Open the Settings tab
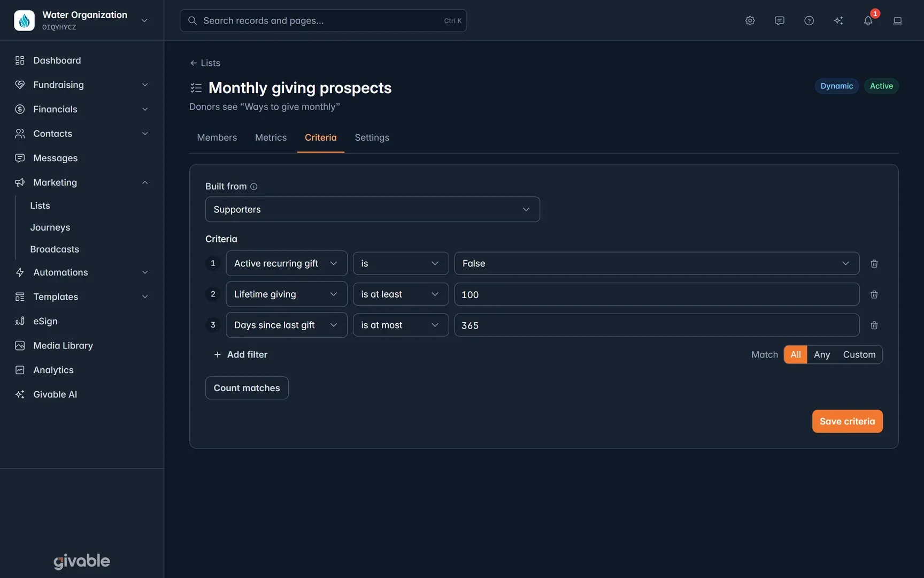924x578 pixels. 372,138
